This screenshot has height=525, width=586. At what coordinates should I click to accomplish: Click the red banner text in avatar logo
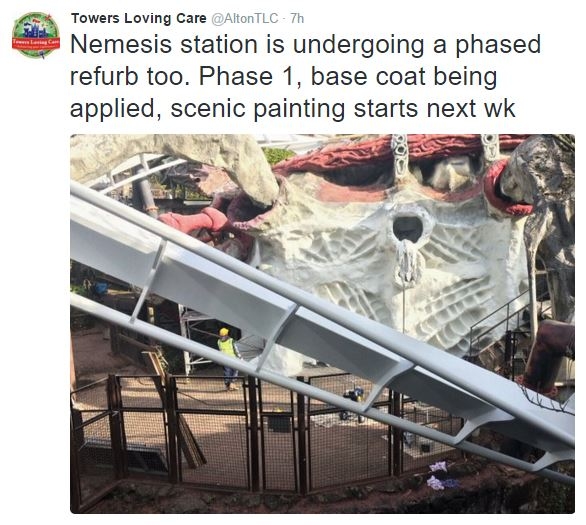[36, 42]
